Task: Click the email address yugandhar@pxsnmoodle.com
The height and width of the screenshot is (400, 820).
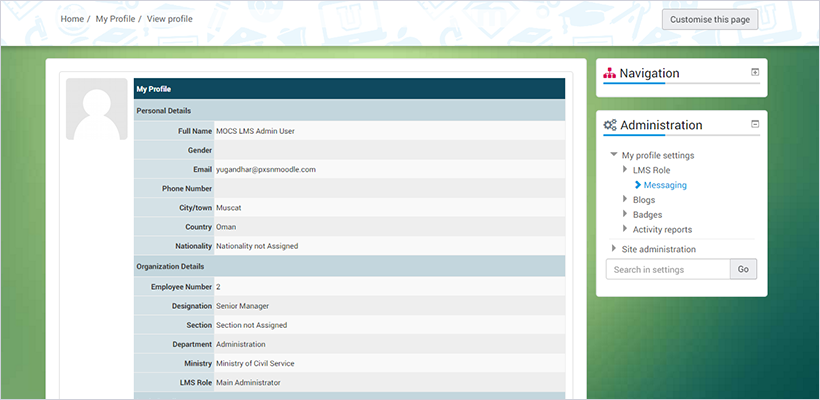Action: [266, 169]
